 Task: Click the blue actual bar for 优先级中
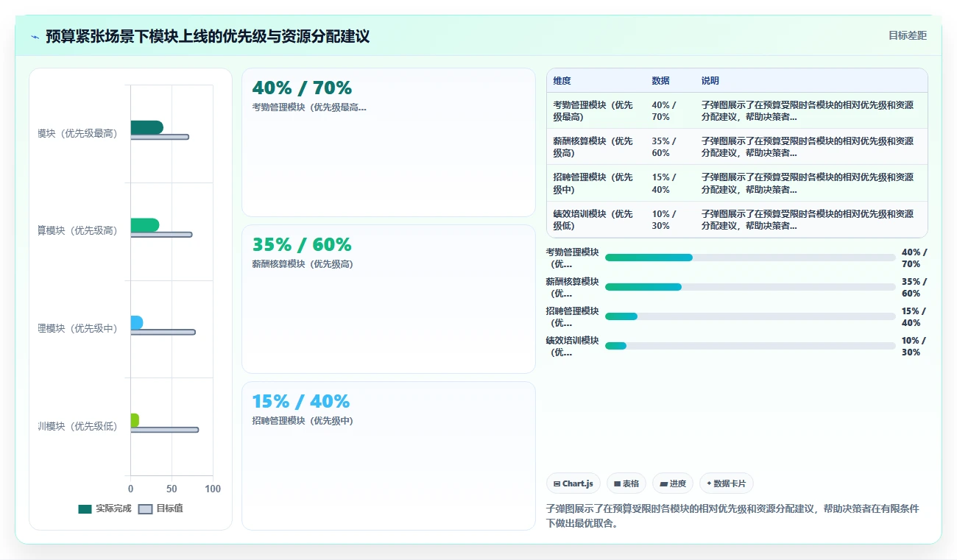coord(136,322)
